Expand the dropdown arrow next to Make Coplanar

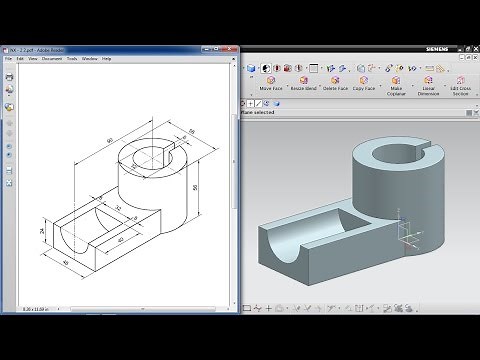[412, 86]
